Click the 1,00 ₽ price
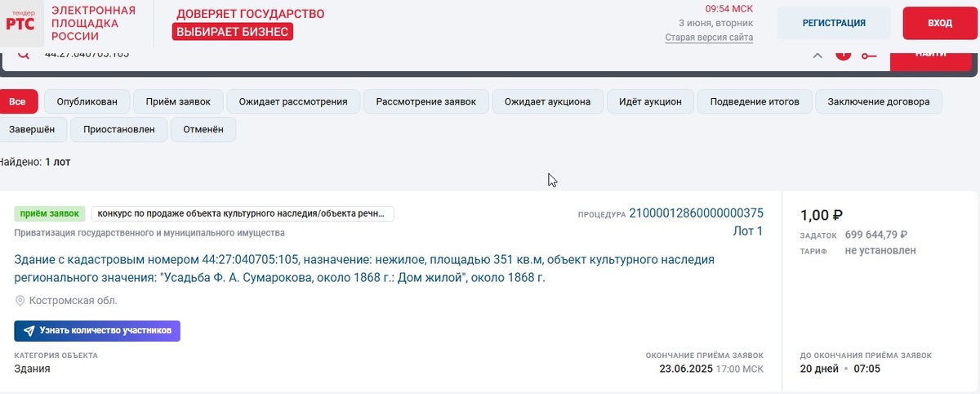The image size is (980, 394). coord(822,215)
